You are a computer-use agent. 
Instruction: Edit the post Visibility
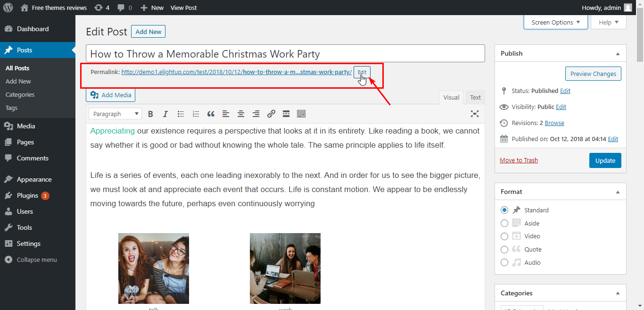(561, 107)
